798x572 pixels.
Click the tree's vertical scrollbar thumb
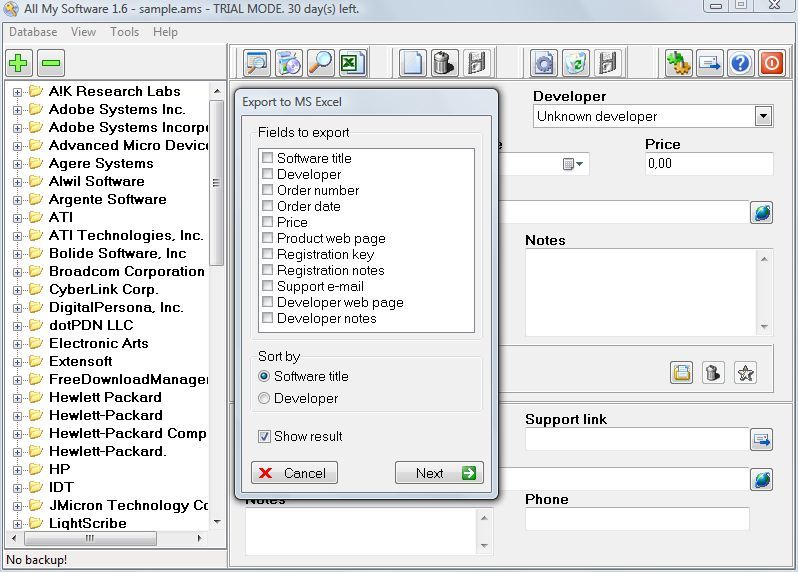click(x=216, y=183)
